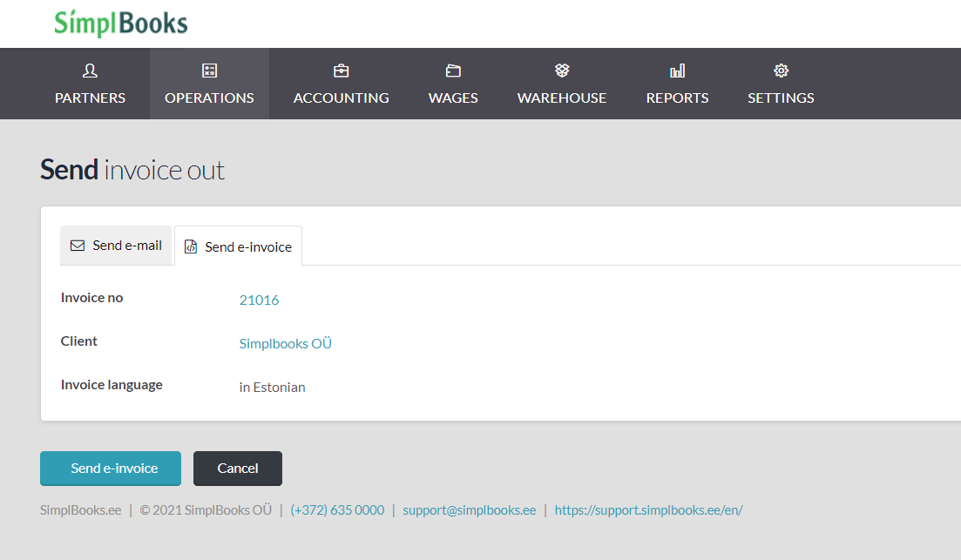Open the OPERATIONS menu
The width and height of the screenshot is (961, 560).
(210, 84)
